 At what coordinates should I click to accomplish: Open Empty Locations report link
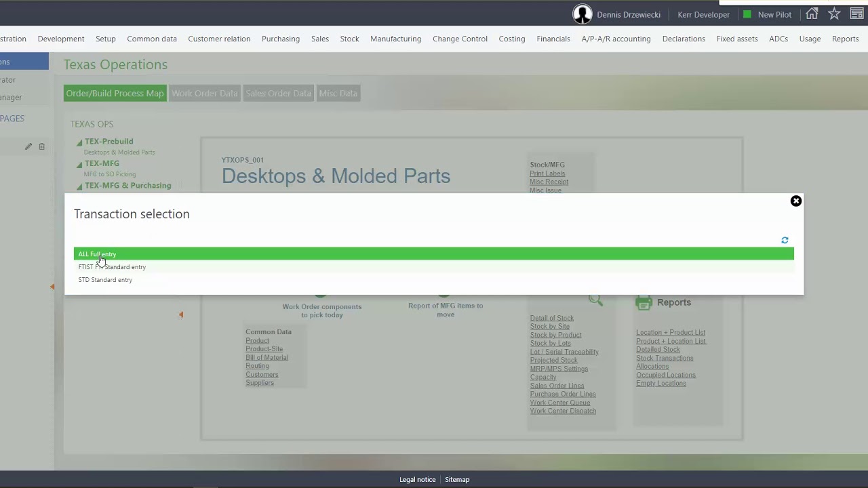[x=661, y=383]
